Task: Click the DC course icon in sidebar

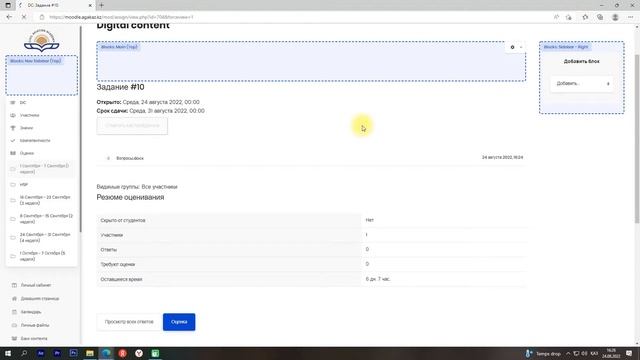Action: (13, 102)
